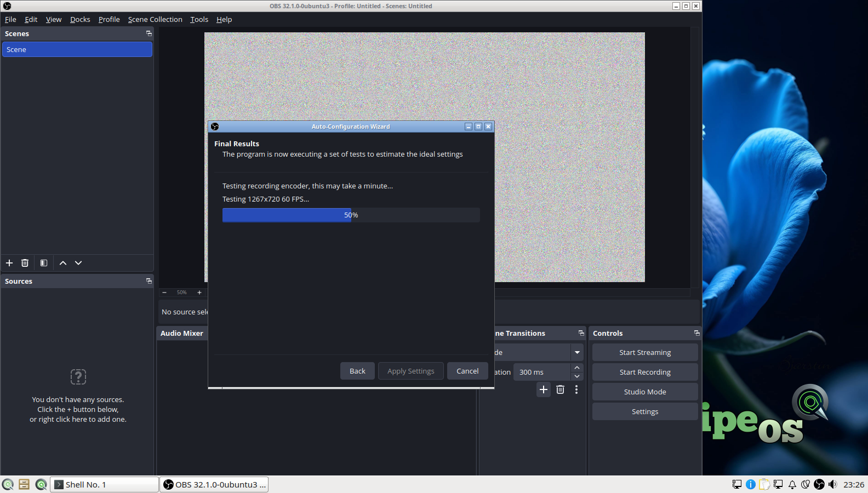Click Start Streaming in Controls
Image resolution: width=868 pixels, height=493 pixels.
pyautogui.click(x=645, y=352)
